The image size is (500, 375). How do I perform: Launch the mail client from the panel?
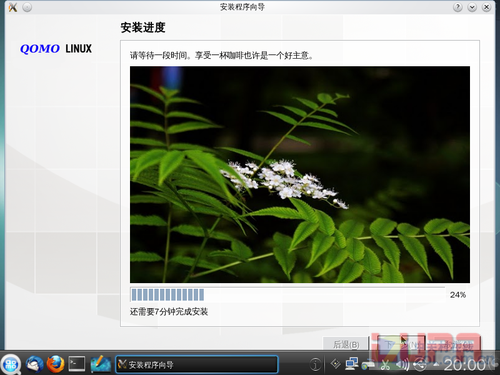pyautogui.click(x=34, y=364)
